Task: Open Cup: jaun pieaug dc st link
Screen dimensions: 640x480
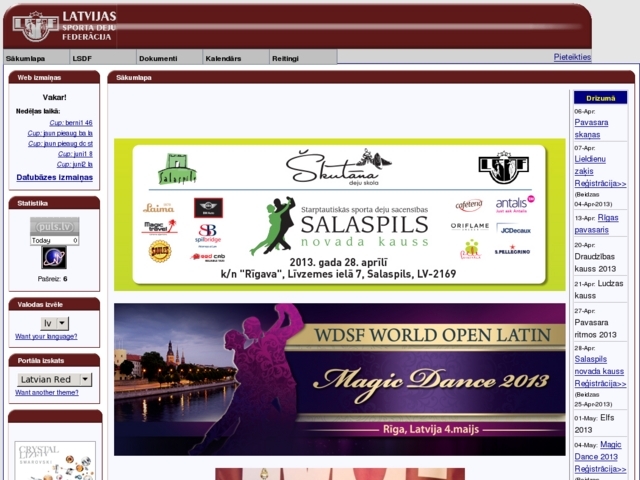Action: coord(60,144)
